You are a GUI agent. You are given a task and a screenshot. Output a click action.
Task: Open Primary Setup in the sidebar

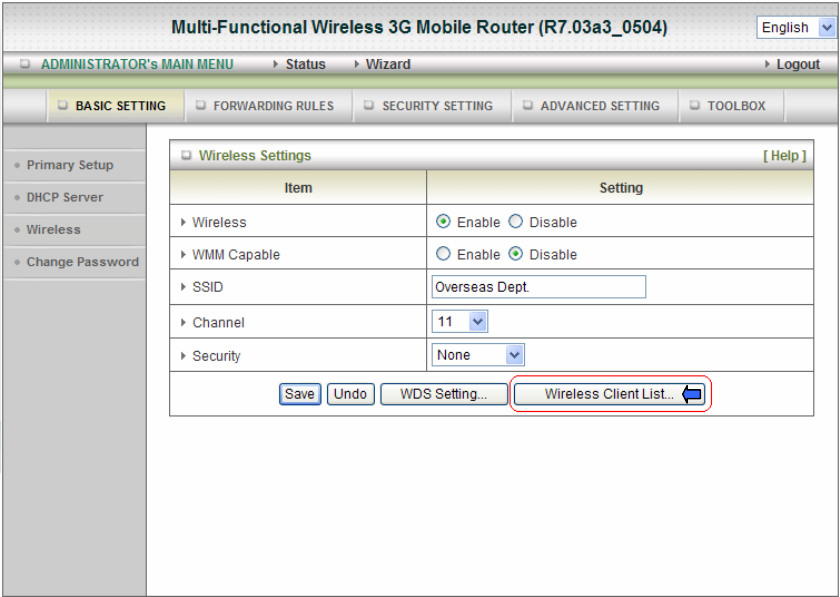70,165
